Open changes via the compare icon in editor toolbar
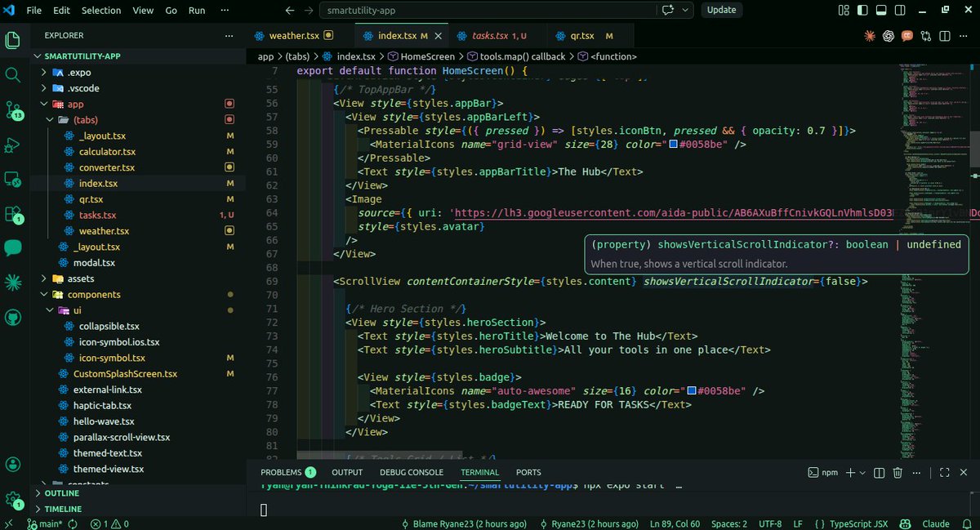Screen dimensions: 980x530 [925, 36]
